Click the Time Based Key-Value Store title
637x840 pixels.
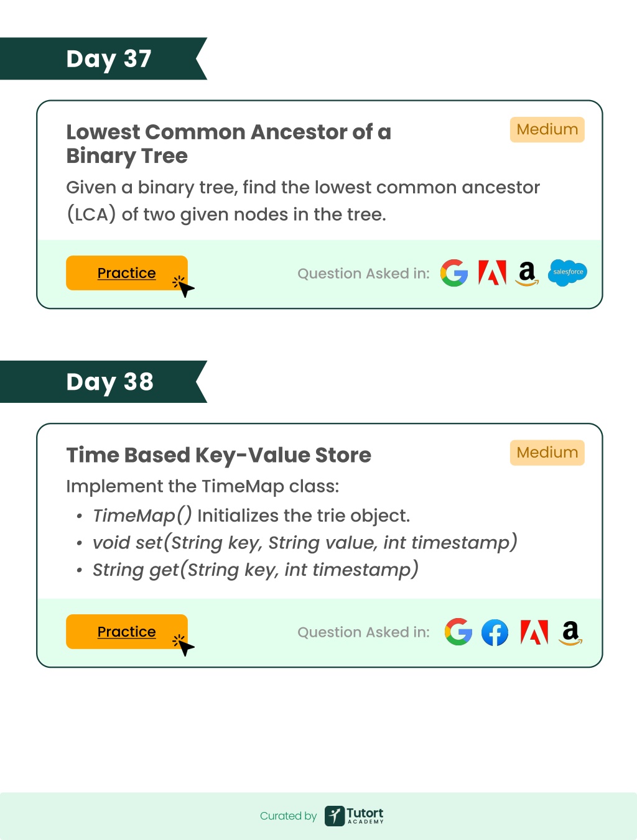pyautogui.click(x=218, y=455)
